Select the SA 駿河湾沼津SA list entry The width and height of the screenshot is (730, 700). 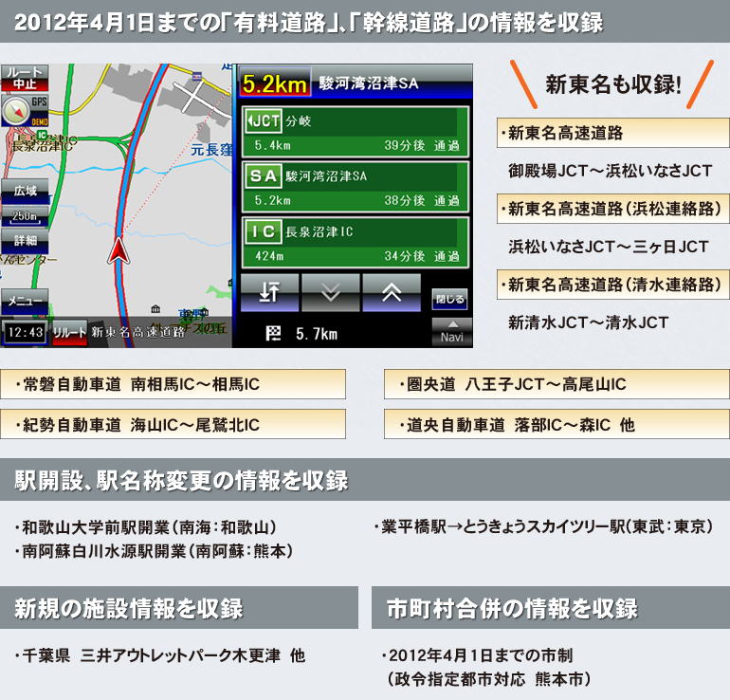[356, 187]
